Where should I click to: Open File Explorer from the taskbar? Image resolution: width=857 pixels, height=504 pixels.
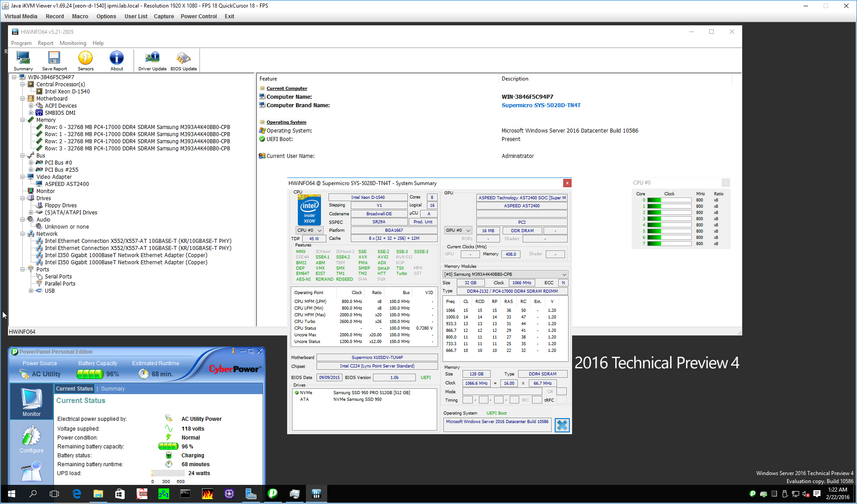pos(98,494)
